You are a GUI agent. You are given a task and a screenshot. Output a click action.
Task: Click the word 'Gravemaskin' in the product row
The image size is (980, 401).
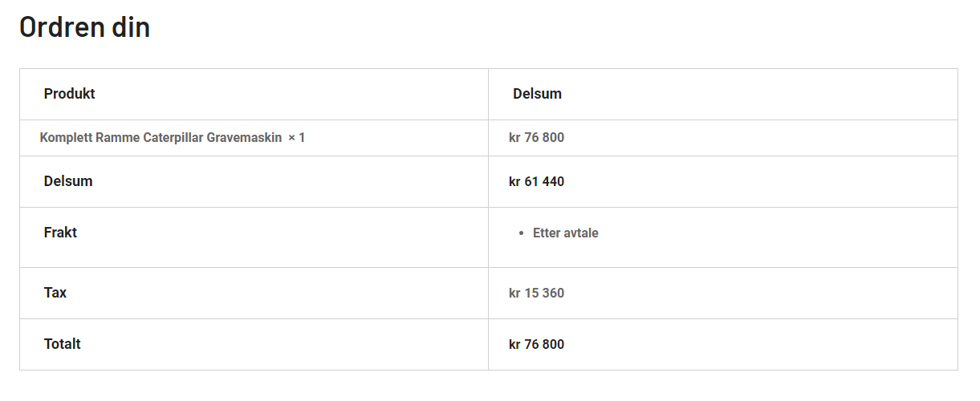[245, 138]
